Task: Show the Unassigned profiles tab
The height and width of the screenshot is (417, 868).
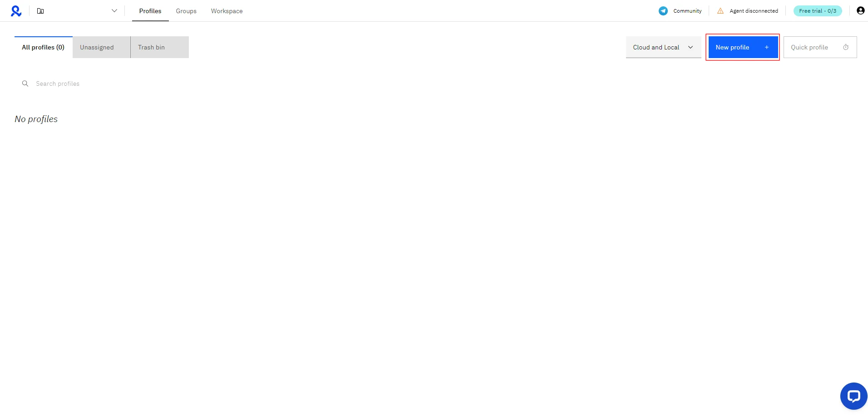Action: click(97, 47)
